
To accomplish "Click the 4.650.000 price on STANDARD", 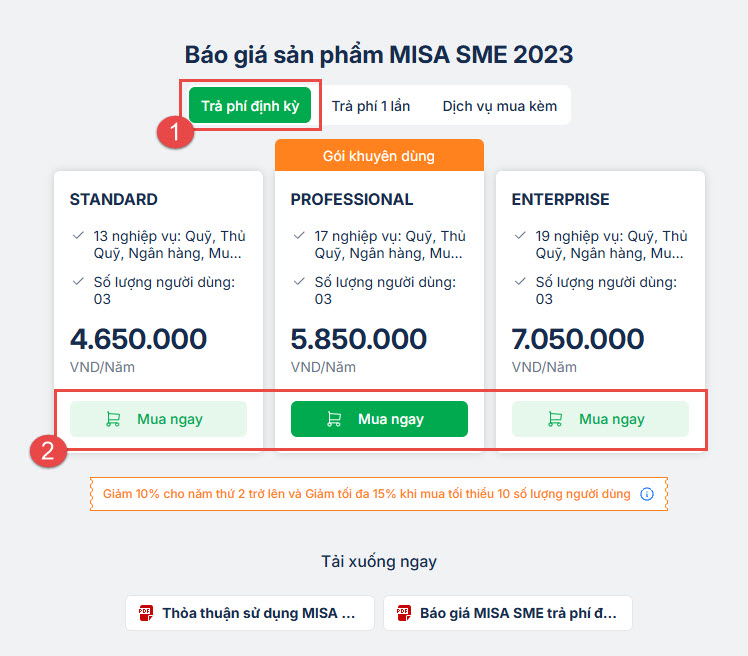I will (138, 339).
